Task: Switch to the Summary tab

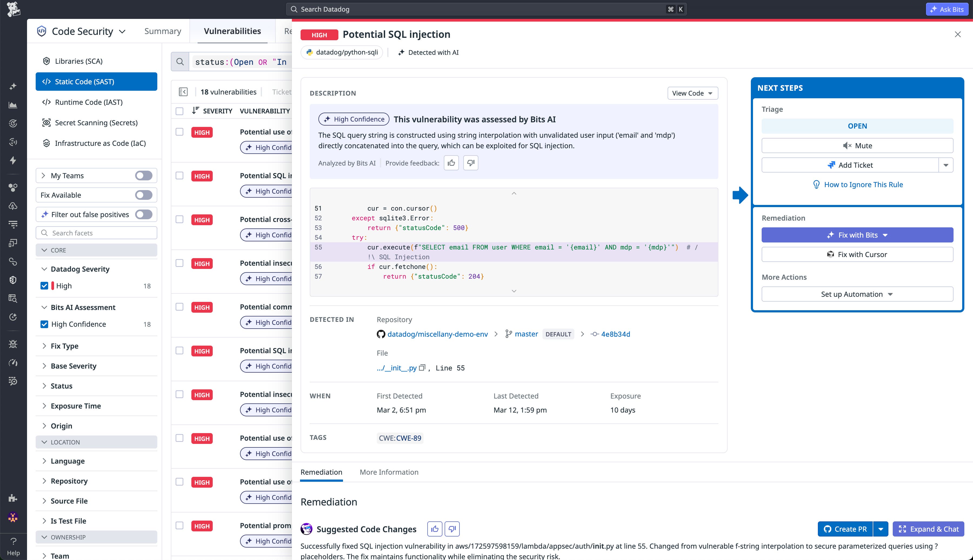Action: point(162,31)
